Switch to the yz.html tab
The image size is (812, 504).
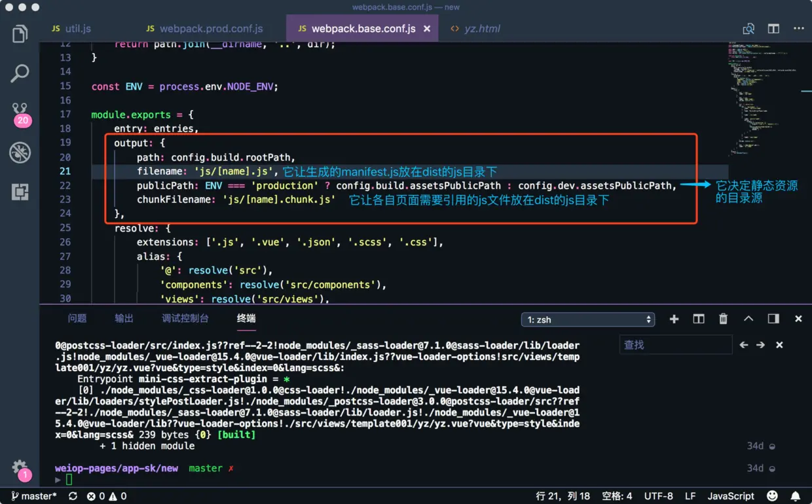pos(475,29)
